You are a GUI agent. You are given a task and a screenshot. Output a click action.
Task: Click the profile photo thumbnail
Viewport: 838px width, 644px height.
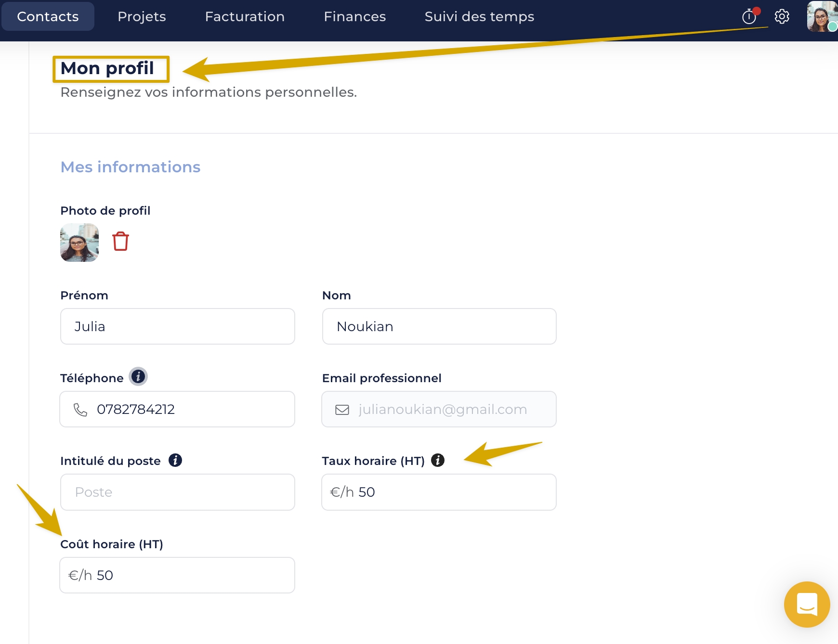click(x=79, y=243)
